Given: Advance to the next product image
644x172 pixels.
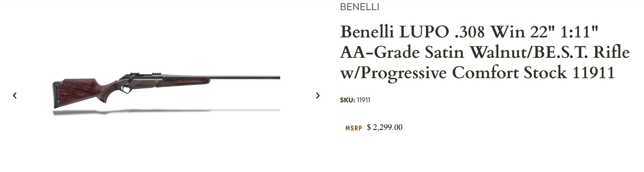Looking at the screenshot, I should (318, 96).
